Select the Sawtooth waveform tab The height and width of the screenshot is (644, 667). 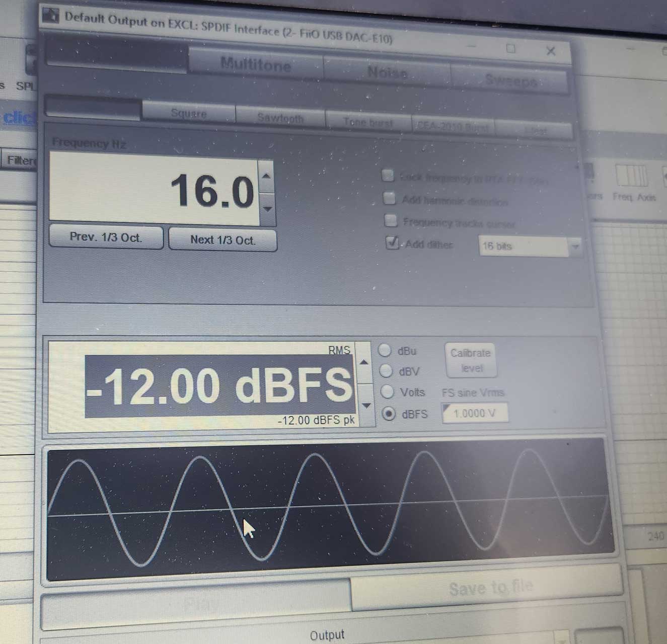tap(280, 118)
